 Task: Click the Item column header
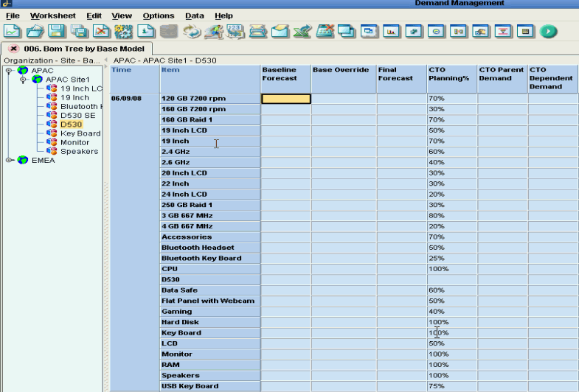tap(210, 79)
